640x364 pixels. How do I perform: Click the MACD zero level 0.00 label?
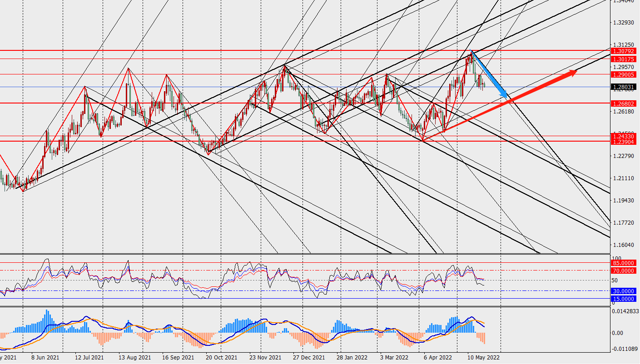618,333
